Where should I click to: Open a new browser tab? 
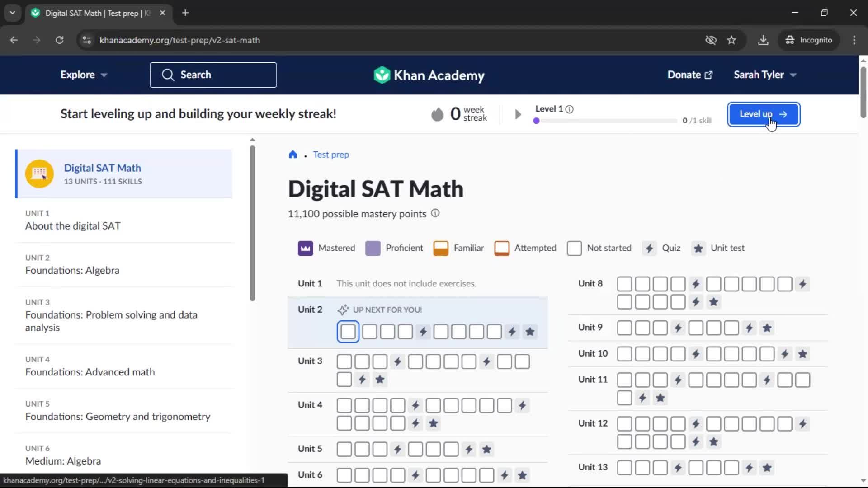coord(185,13)
